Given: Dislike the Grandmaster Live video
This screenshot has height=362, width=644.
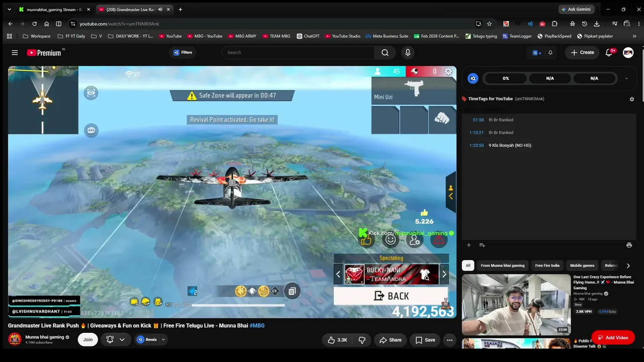Looking at the screenshot, I should [362, 340].
